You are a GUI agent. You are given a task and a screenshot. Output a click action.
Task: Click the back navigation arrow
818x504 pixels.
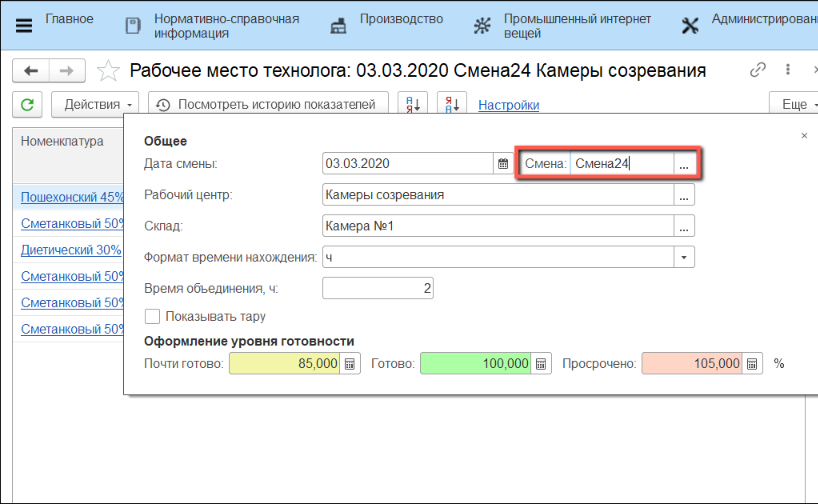coord(30,71)
